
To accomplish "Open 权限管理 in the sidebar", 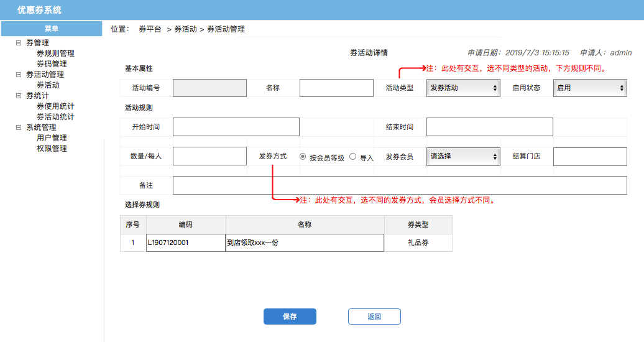I will coord(52,149).
